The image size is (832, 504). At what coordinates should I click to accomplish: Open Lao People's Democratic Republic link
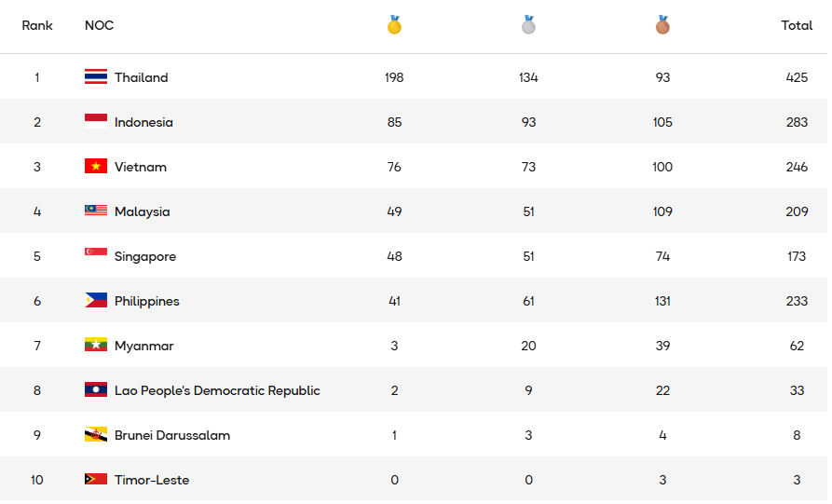click(x=217, y=390)
